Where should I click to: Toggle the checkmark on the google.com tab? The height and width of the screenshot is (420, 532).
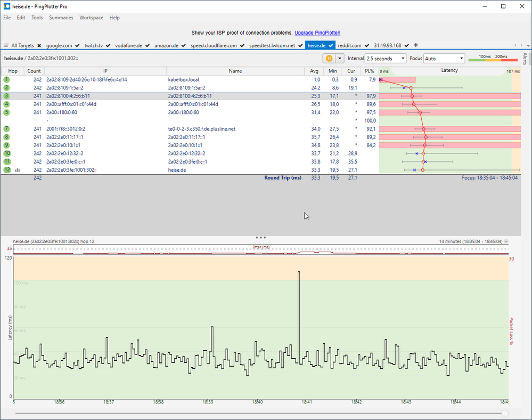78,46
